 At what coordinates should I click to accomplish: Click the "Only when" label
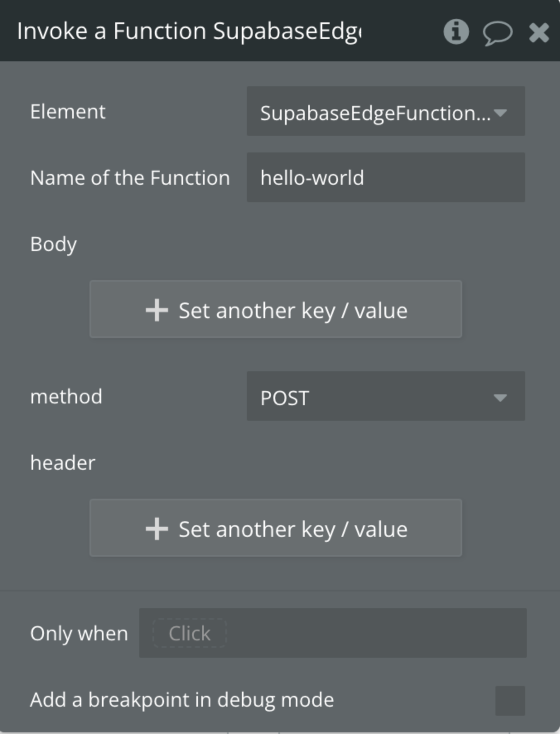(x=79, y=633)
